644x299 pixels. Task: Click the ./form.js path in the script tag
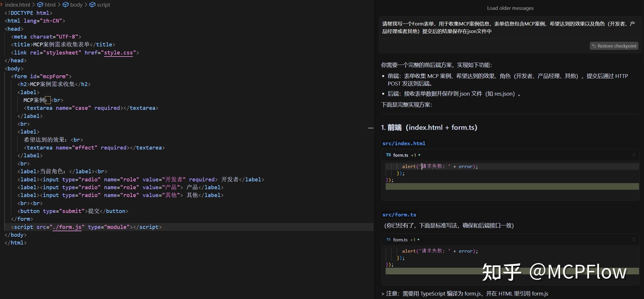point(67,227)
